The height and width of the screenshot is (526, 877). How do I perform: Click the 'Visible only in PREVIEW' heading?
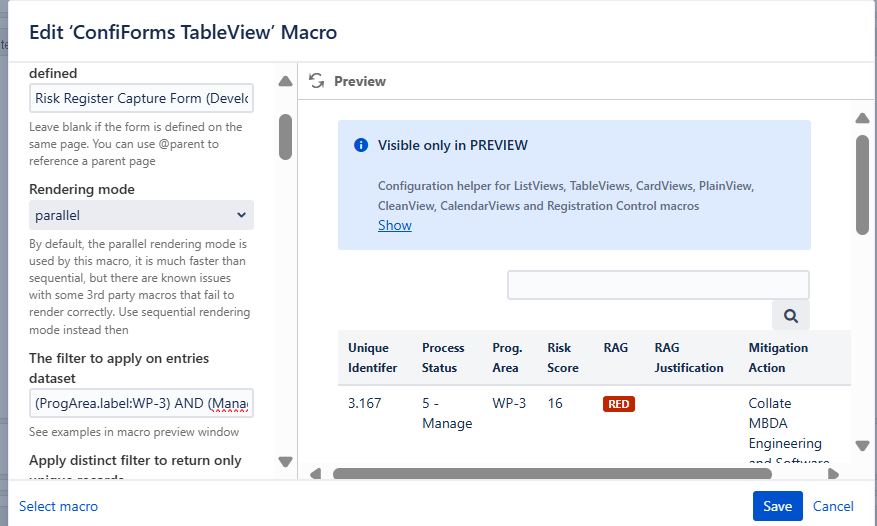coord(452,145)
